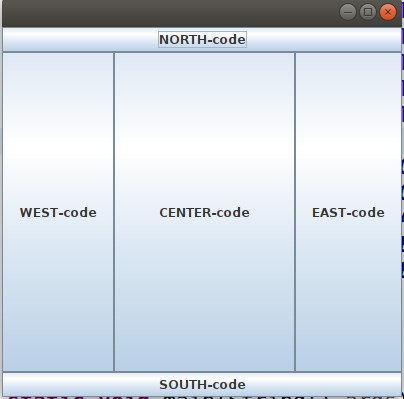Viewport: 404px width, 399px height.
Task: Close the window with the orange X
Action: click(388, 12)
